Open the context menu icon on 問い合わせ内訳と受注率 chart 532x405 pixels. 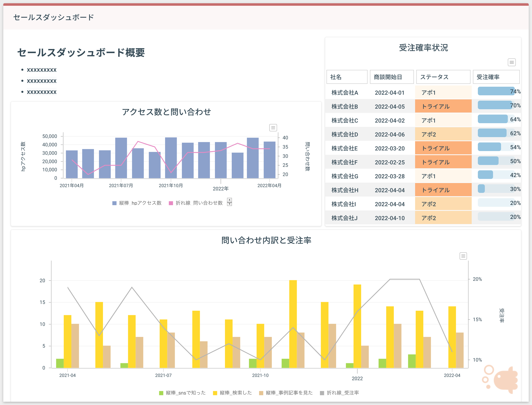click(x=463, y=256)
